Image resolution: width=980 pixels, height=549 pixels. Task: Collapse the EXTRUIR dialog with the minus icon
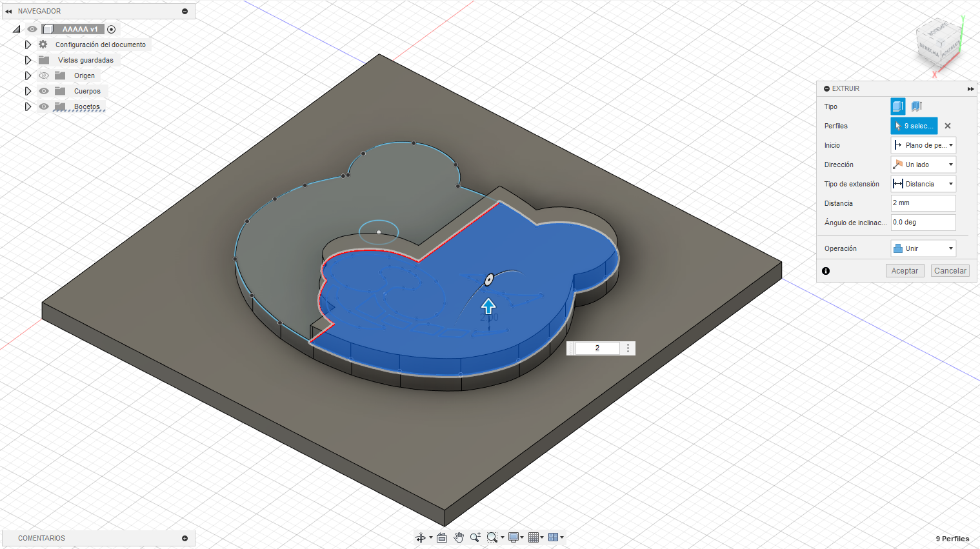pos(826,88)
